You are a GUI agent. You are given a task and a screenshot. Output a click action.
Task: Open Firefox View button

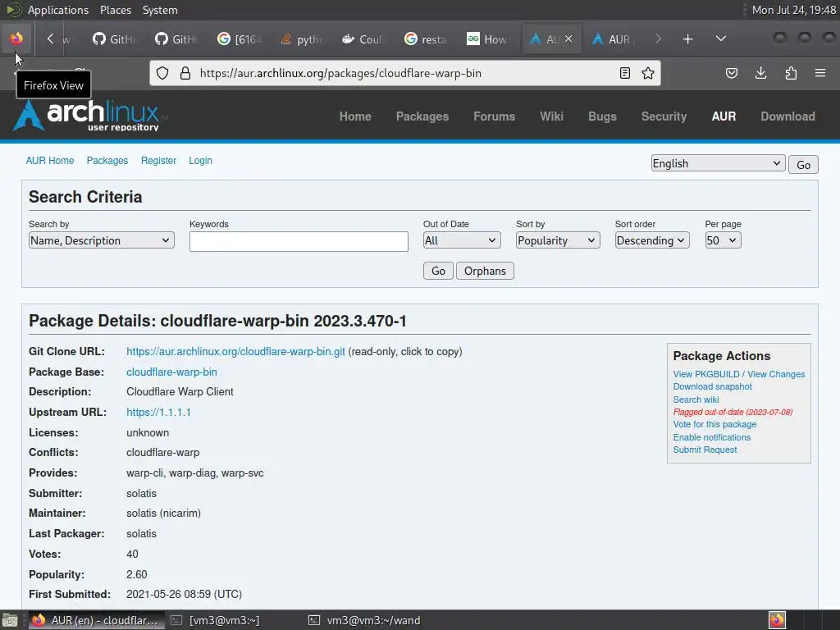click(16, 39)
